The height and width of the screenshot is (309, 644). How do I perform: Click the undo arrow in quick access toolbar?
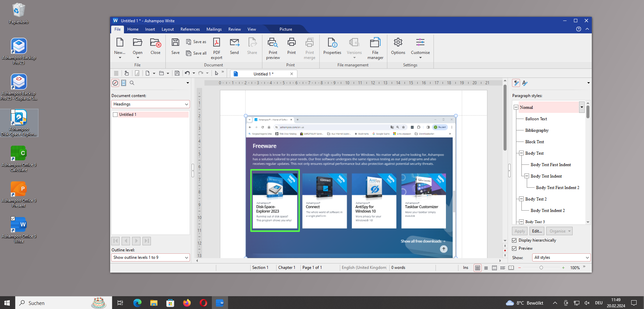click(x=187, y=73)
